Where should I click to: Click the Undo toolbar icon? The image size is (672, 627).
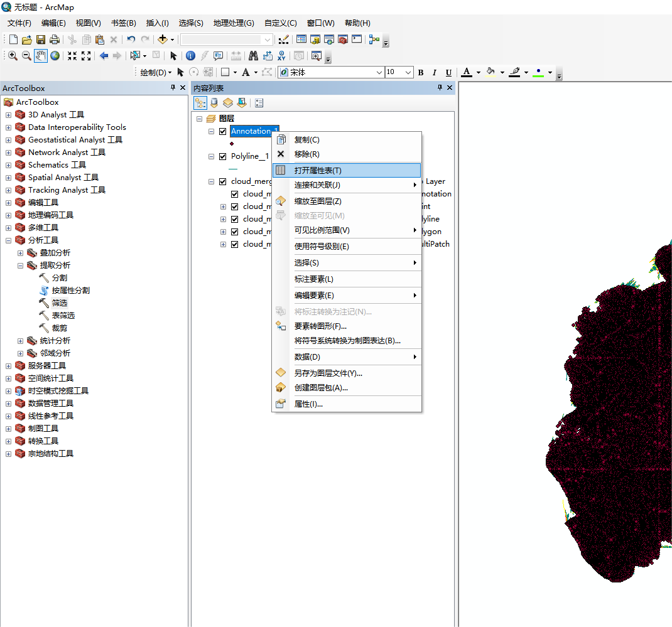pyautogui.click(x=131, y=40)
